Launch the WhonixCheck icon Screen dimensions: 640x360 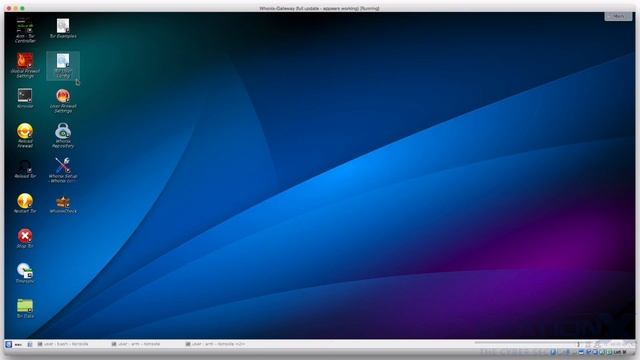click(63, 204)
